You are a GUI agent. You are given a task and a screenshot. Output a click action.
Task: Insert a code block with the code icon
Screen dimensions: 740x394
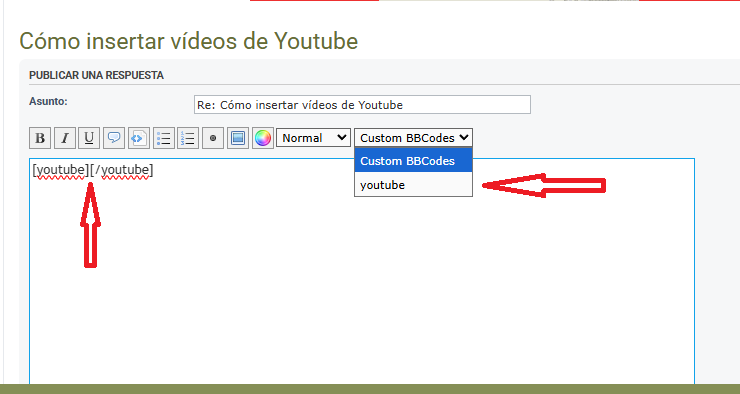click(139, 138)
